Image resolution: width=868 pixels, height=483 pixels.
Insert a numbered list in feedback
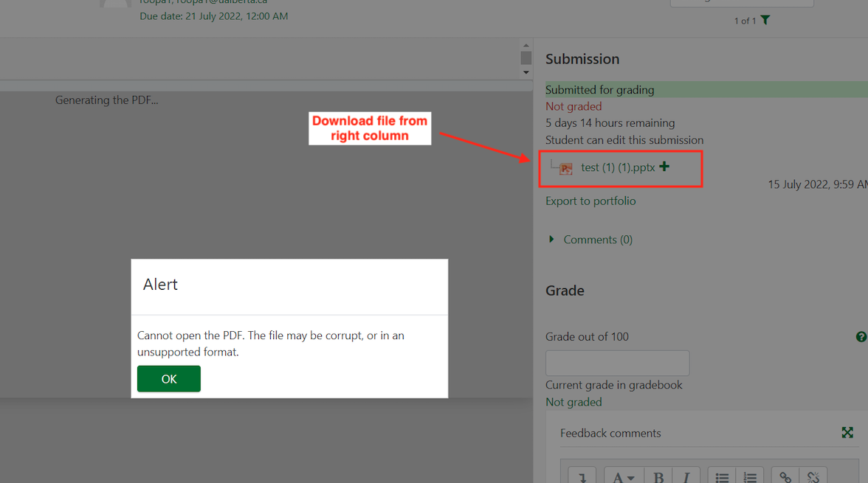pyautogui.click(x=750, y=476)
